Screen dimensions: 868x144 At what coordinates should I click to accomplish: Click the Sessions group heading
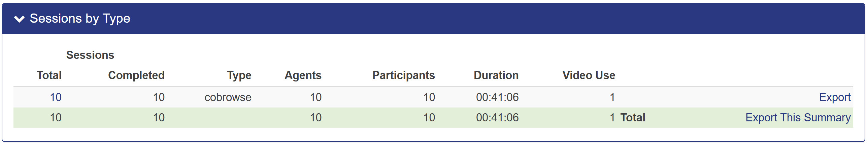(x=90, y=55)
